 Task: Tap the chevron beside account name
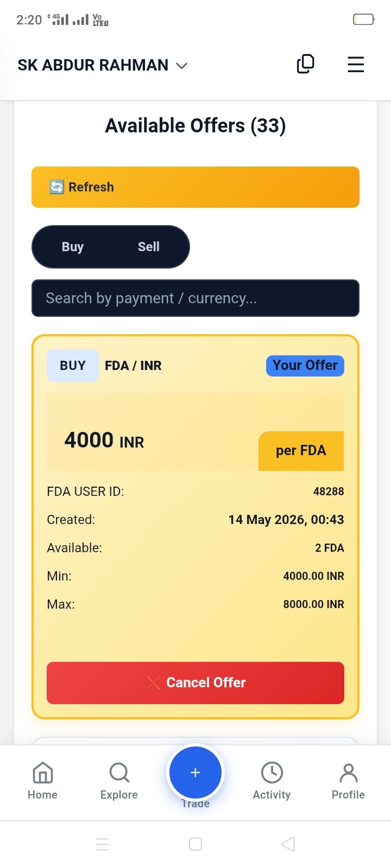point(182,66)
